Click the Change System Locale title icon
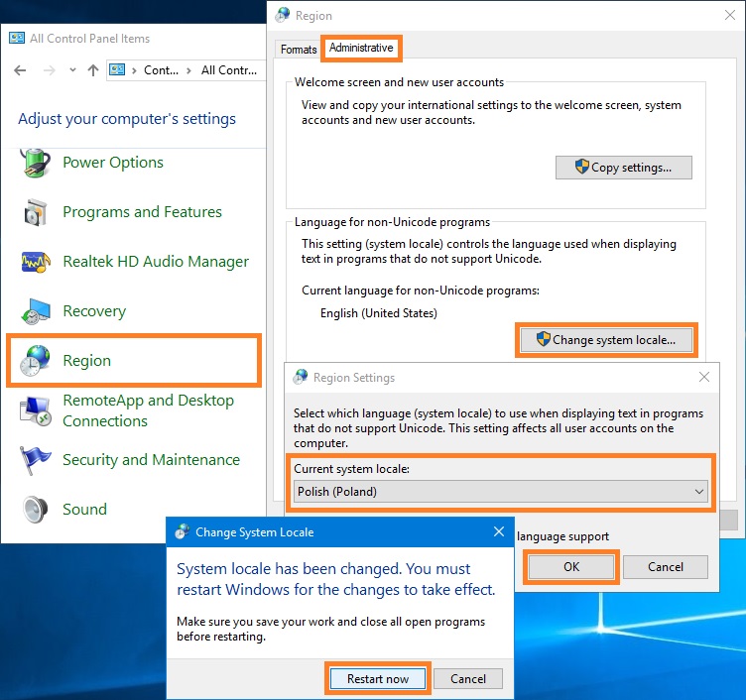Image resolution: width=746 pixels, height=700 pixels. [182, 531]
